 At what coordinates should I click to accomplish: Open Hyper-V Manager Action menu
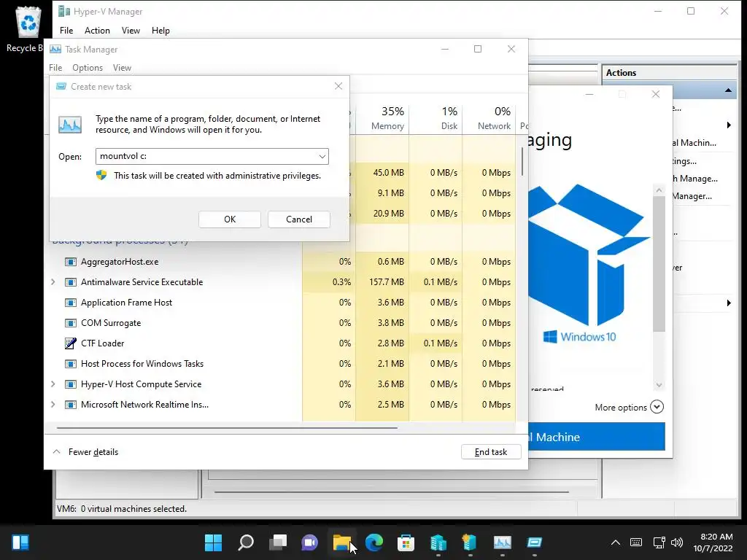click(x=97, y=31)
